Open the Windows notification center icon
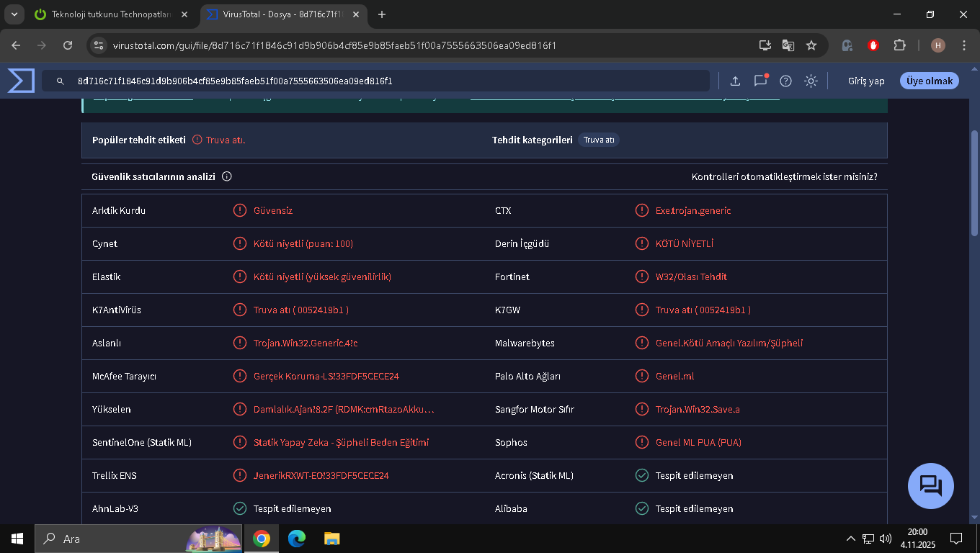 tap(956, 539)
